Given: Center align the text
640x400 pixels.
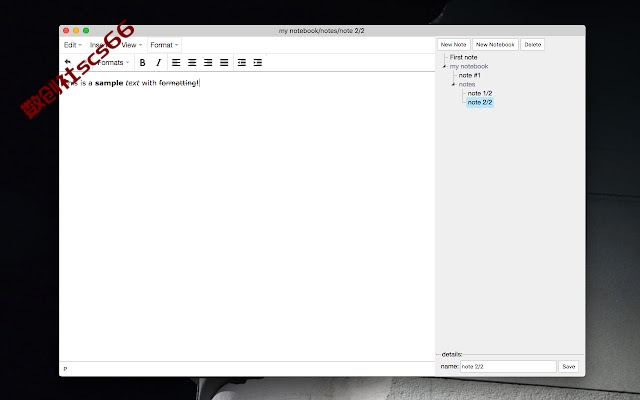Looking at the screenshot, I should (x=192, y=62).
